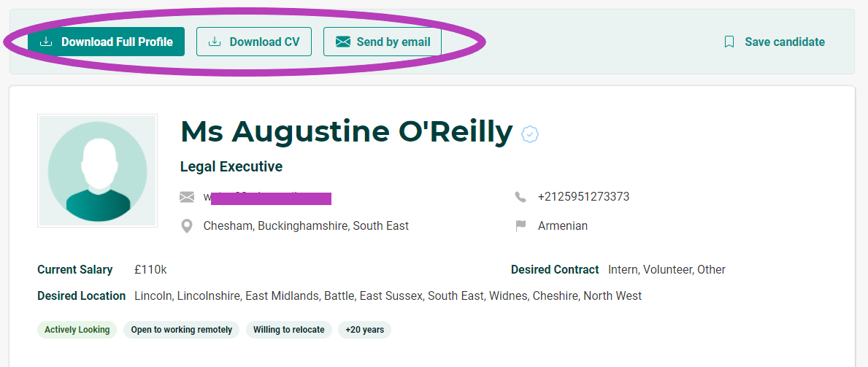The height and width of the screenshot is (367, 868).
Task: Click the verified badge next to candidate name
Action: pyautogui.click(x=530, y=134)
